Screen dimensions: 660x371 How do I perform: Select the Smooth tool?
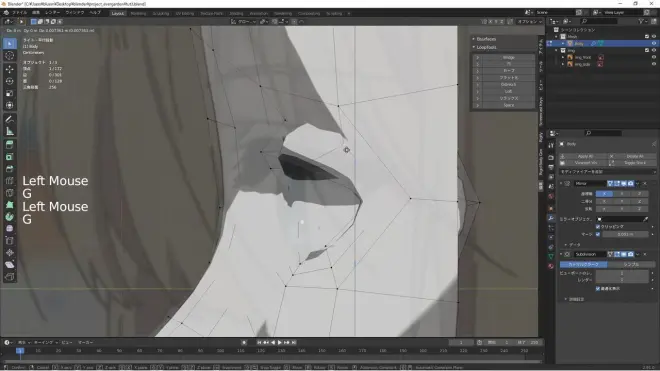(10, 229)
